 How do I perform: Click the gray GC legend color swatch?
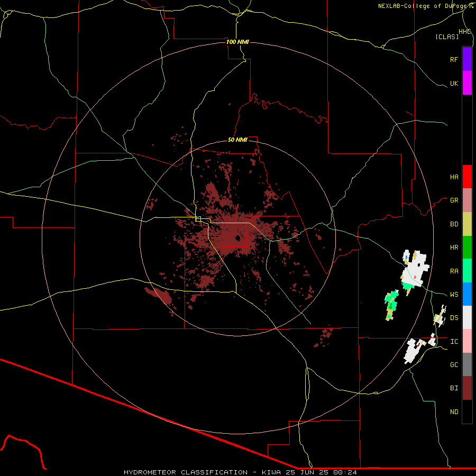click(x=467, y=364)
